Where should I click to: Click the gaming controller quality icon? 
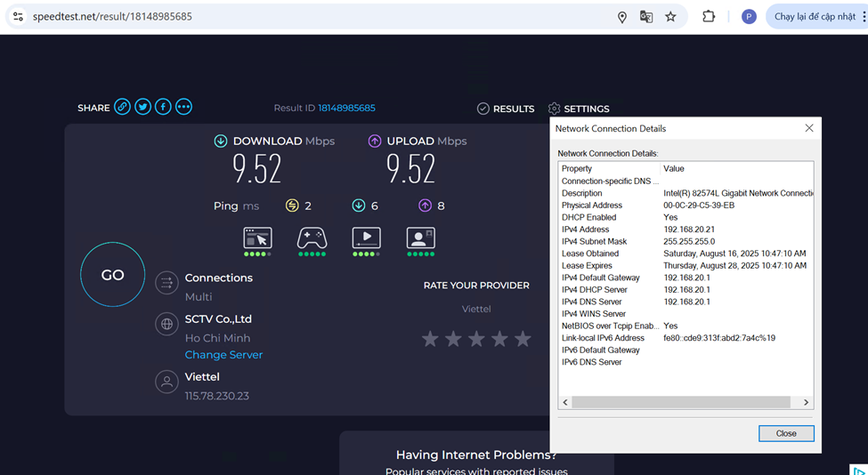tap(312, 237)
